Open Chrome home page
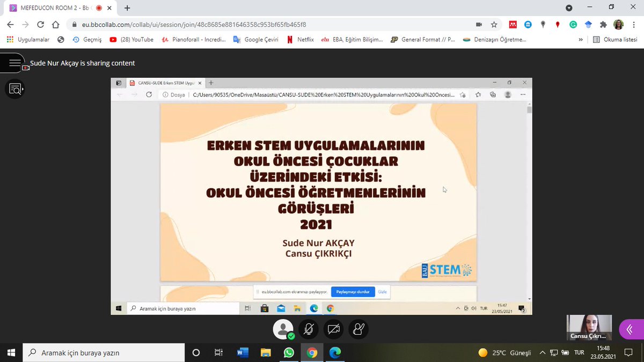Image resolution: width=644 pixels, height=362 pixels. pos(56,25)
